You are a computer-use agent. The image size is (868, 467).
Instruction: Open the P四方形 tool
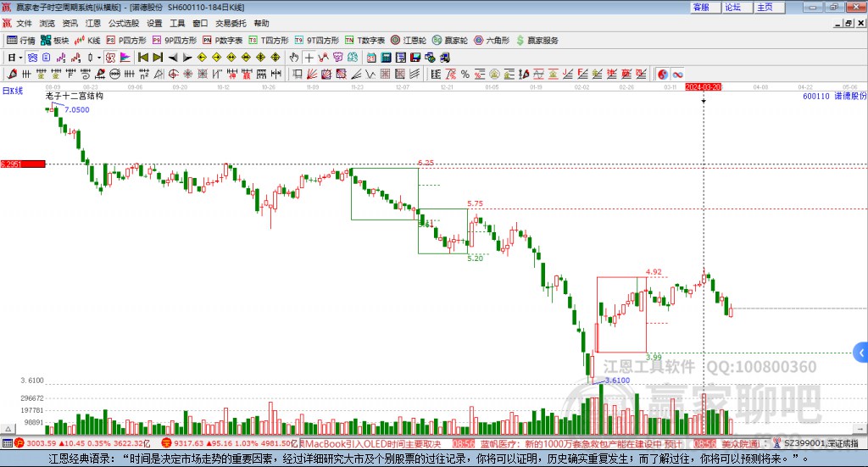pyautogui.click(x=126, y=41)
